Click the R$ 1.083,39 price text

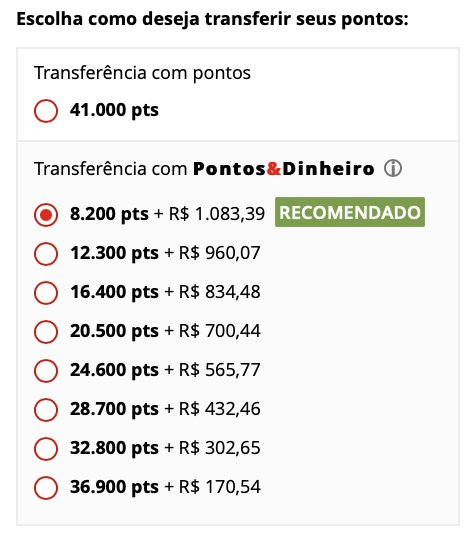pyautogui.click(x=217, y=214)
